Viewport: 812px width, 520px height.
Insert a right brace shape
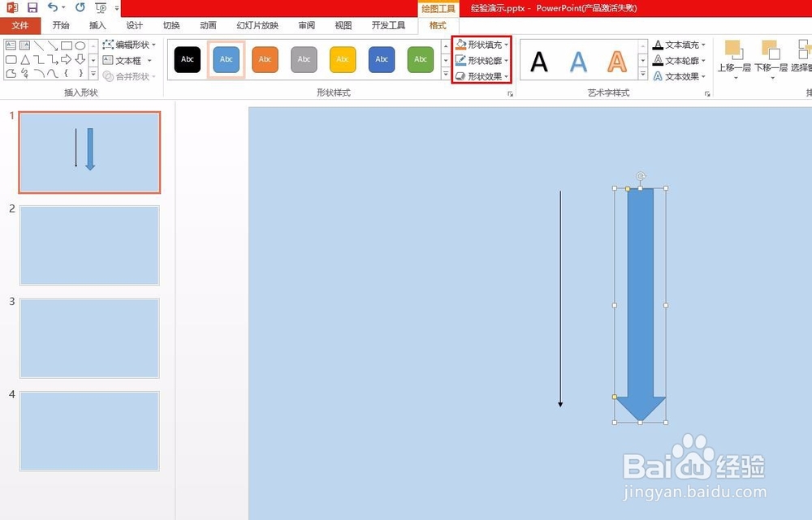(x=80, y=74)
